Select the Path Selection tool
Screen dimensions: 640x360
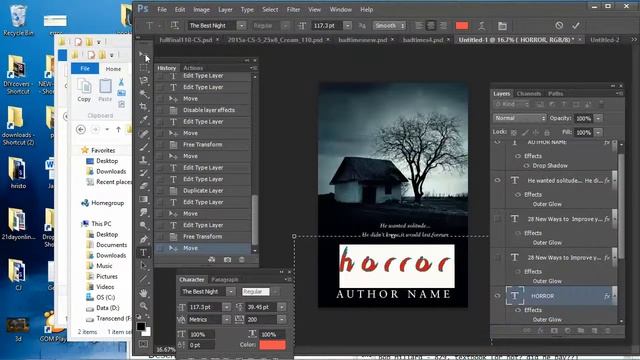143,266
